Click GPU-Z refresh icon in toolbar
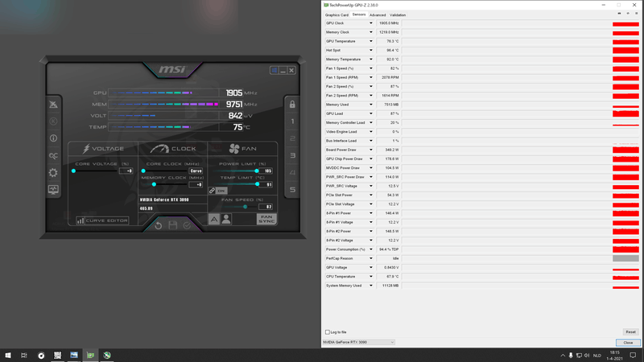Screen dimensions: 644x362 628,14
